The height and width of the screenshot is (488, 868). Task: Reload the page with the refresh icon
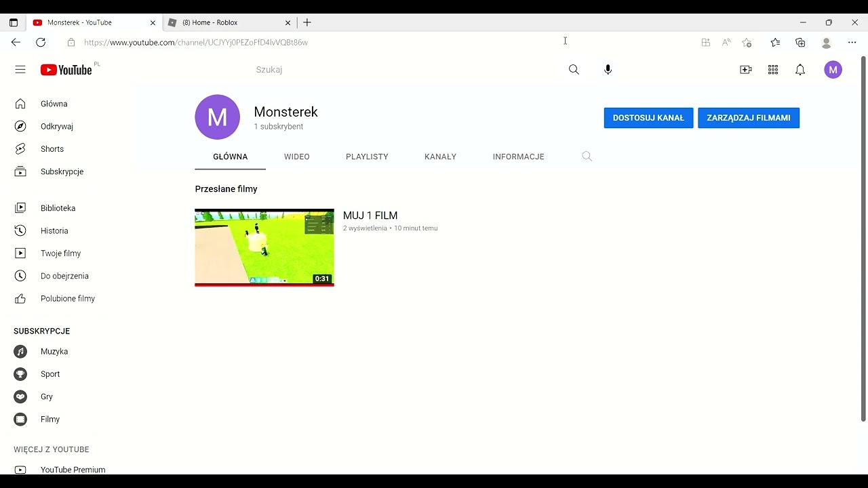click(41, 42)
